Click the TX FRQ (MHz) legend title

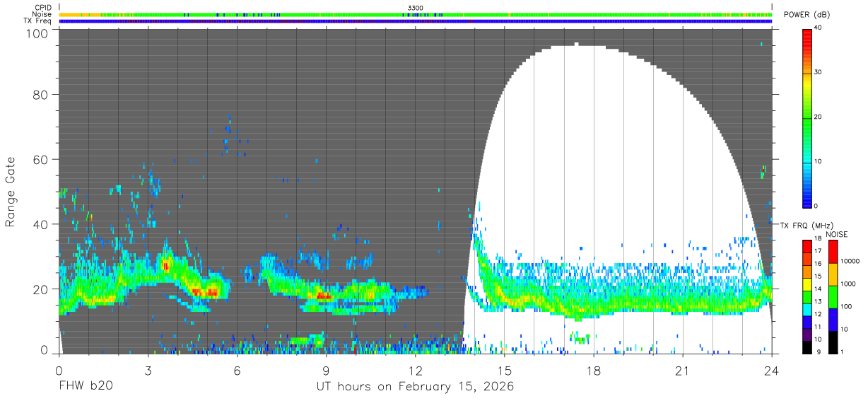click(x=806, y=225)
